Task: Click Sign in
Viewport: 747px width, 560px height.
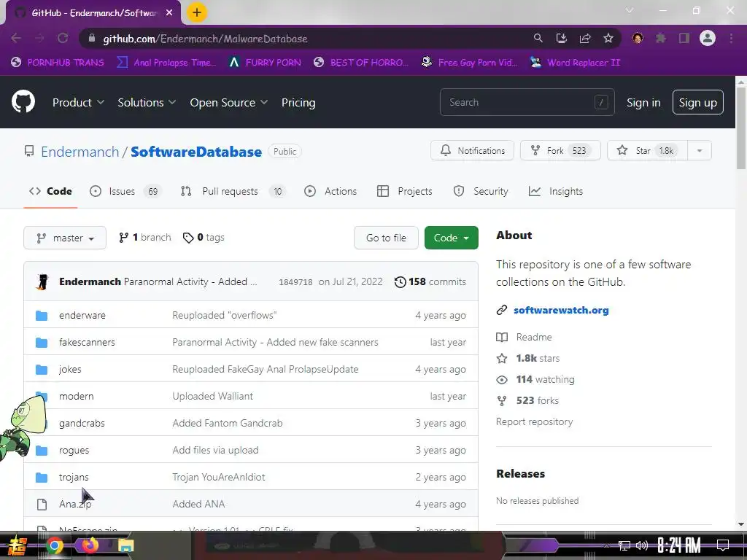Action: pyautogui.click(x=643, y=102)
